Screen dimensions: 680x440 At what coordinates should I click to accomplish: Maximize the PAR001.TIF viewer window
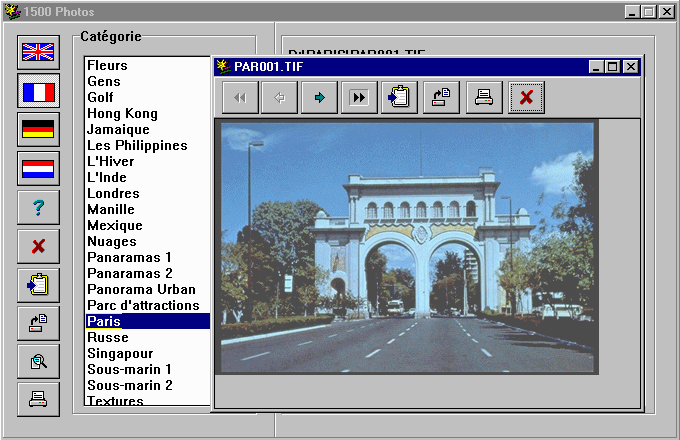click(613, 67)
